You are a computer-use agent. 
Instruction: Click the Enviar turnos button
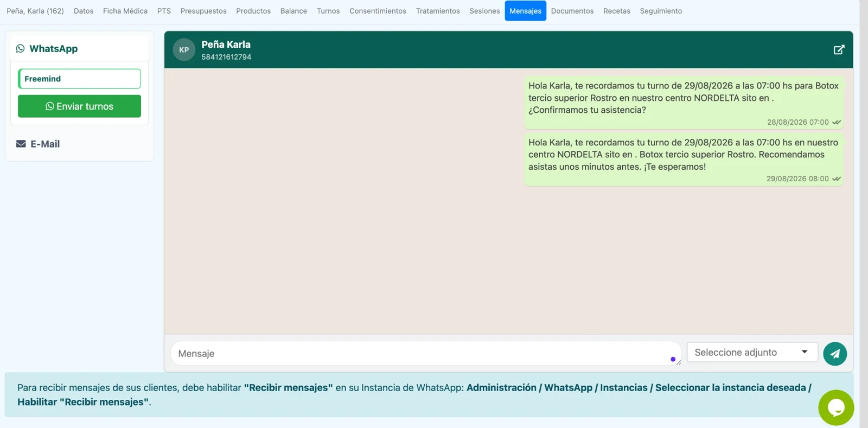pyautogui.click(x=79, y=106)
